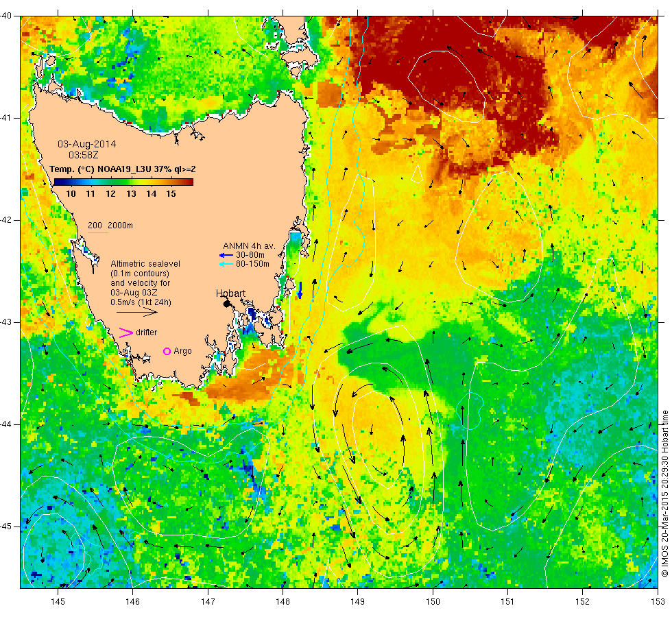The height and width of the screenshot is (617, 672).
Task: Click the black Hobart location marker
Action: click(227, 304)
